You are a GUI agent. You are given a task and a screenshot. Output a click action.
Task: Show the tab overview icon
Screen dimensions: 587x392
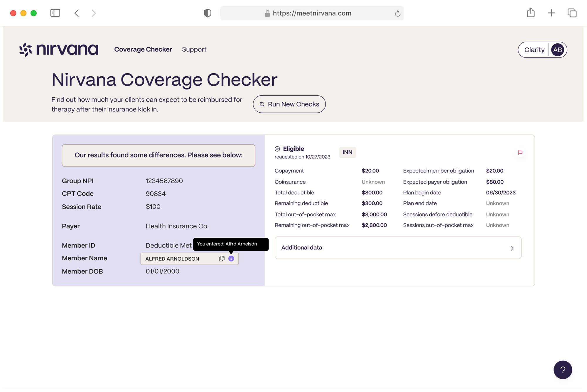click(x=572, y=13)
